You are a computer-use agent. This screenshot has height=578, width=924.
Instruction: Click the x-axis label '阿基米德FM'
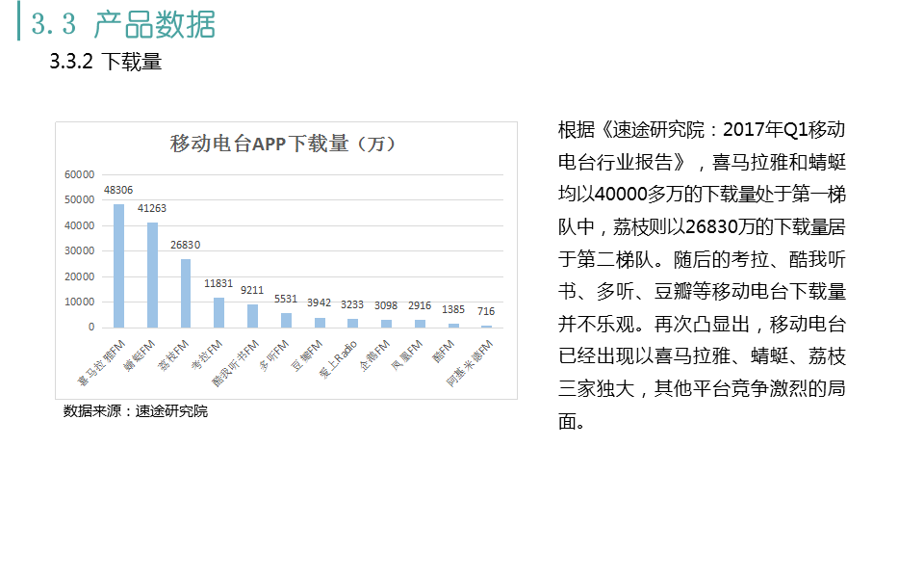[x=469, y=363]
